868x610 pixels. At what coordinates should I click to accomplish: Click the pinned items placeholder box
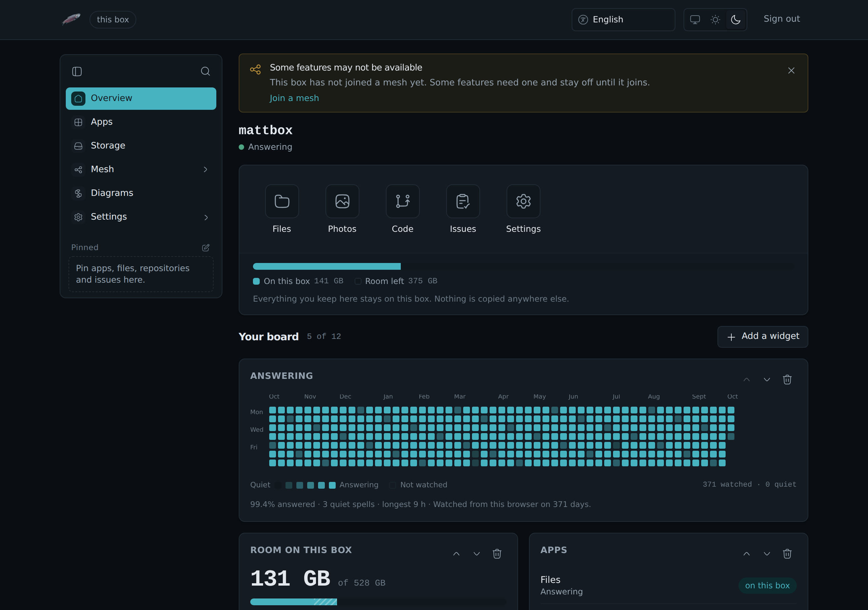pos(141,274)
